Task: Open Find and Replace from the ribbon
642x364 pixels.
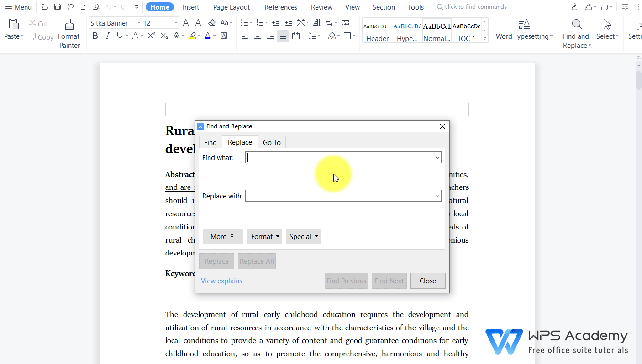Action: pyautogui.click(x=576, y=32)
